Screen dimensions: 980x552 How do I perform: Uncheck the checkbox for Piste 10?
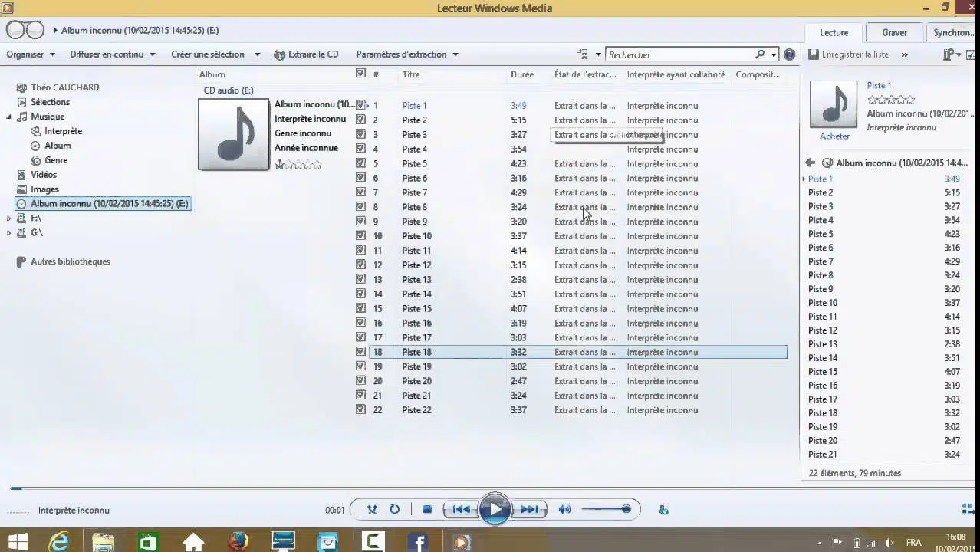(360, 236)
